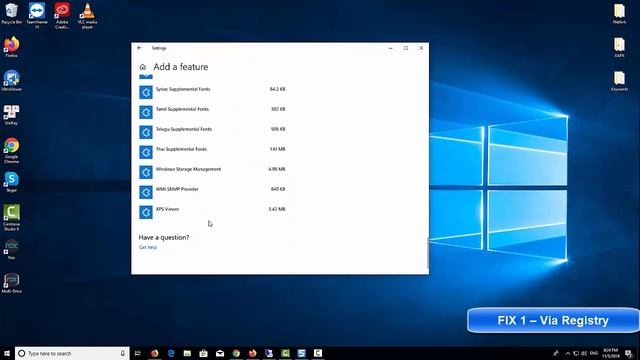The image size is (640, 360).
Task: Open the Keywords folder on the desktop
Action: (619, 81)
